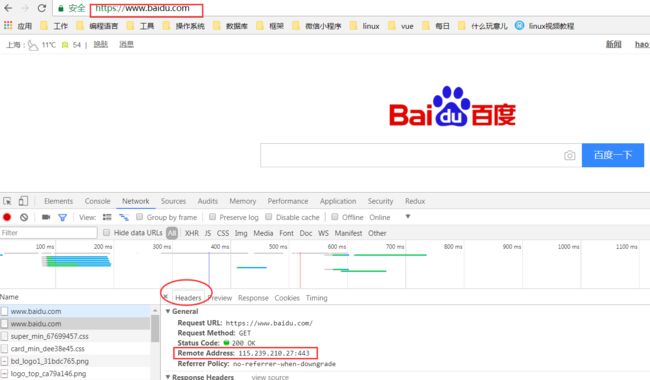Click the network Filter input field
650x380 pixels.
[x=49, y=232]
